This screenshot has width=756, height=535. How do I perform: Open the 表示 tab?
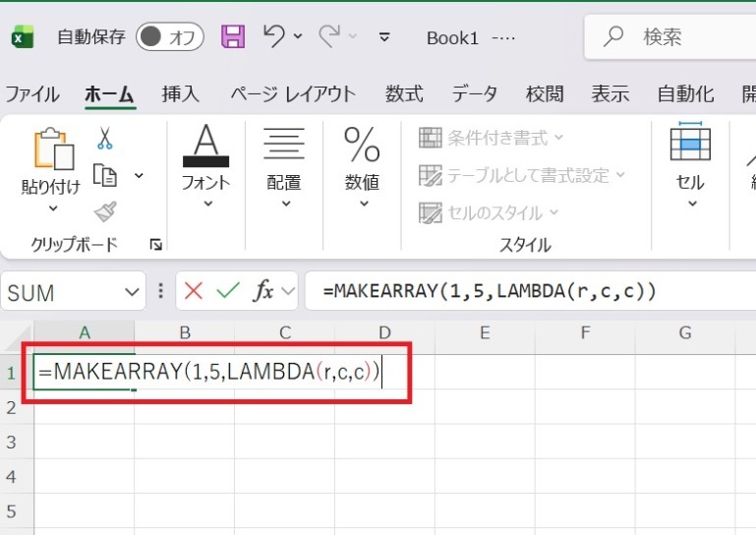[611, 94]
